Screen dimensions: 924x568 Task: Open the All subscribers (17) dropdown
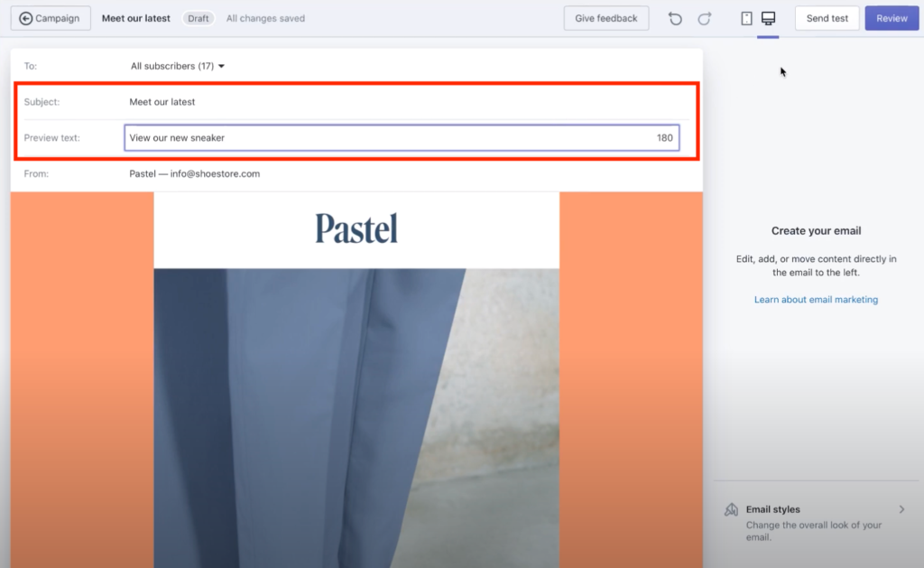coord(178,66)
